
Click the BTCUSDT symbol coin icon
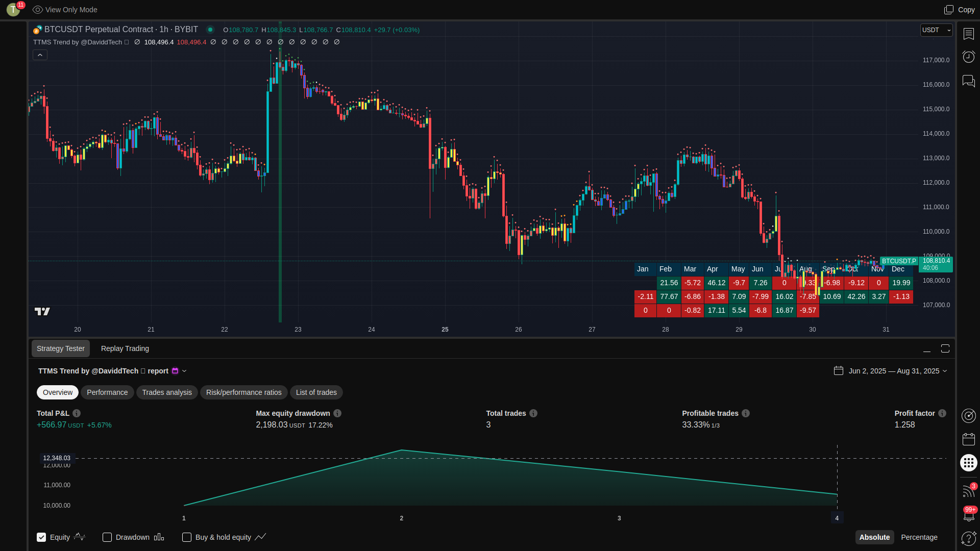[37, 30]
